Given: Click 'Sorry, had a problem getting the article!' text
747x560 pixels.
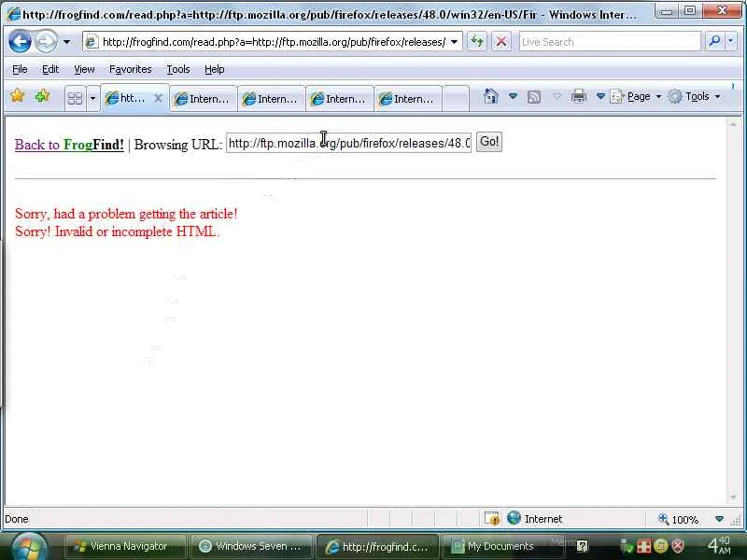Looking at the screenshot, I should (126, 214).
